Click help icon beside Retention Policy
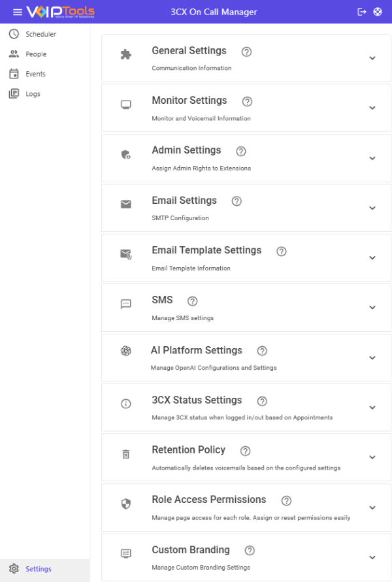 (245, 451)
